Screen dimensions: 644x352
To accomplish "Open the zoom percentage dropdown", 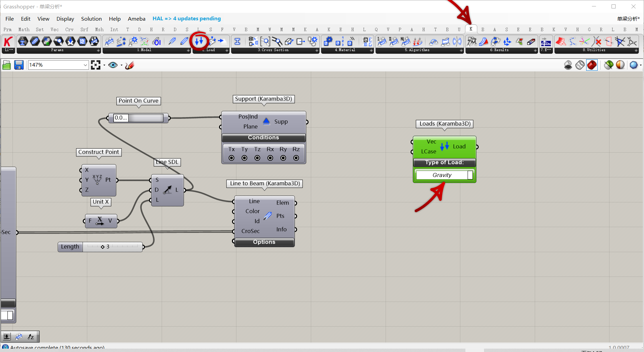I will click(85, 65).
